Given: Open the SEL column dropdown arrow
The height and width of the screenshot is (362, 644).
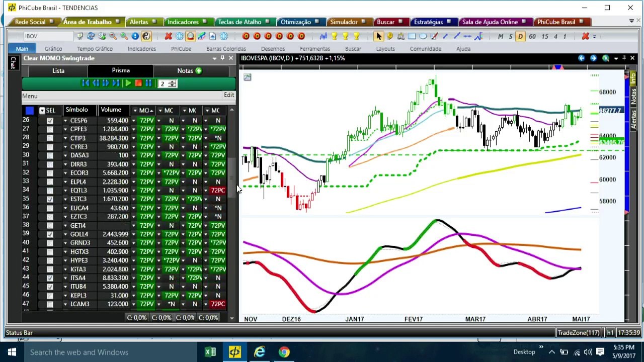Looking at the screenshot, I should 42,111.
